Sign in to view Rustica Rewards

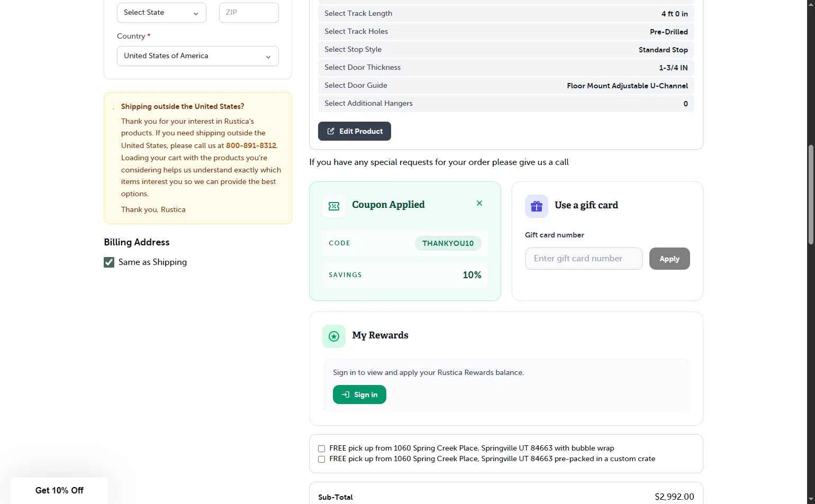tap(359, 395)
